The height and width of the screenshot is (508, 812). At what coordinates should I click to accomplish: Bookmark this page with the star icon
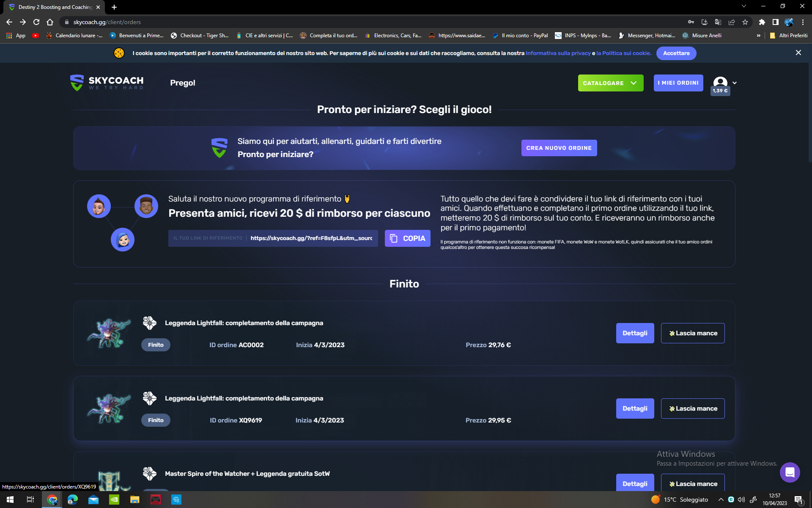click(x=746, y=22)
